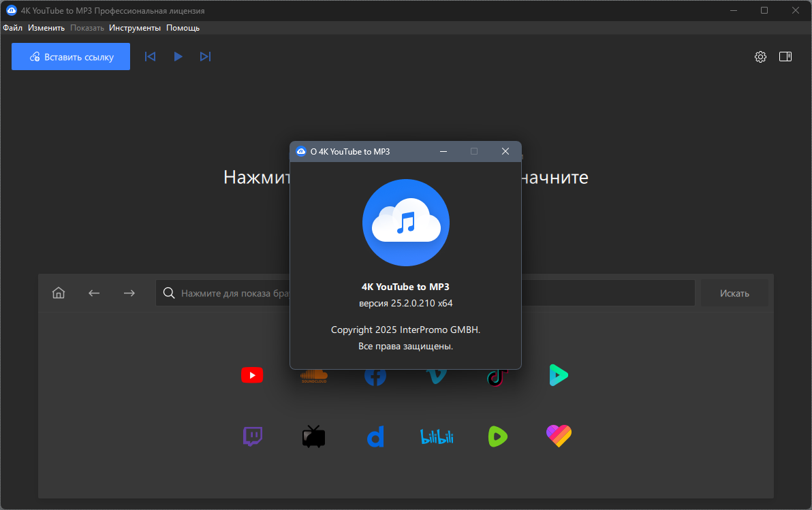Viewport: 812px width, 510px height.
Task: Close the О 4K YouTube to MP3 dialog
Action: click(505, 151)
